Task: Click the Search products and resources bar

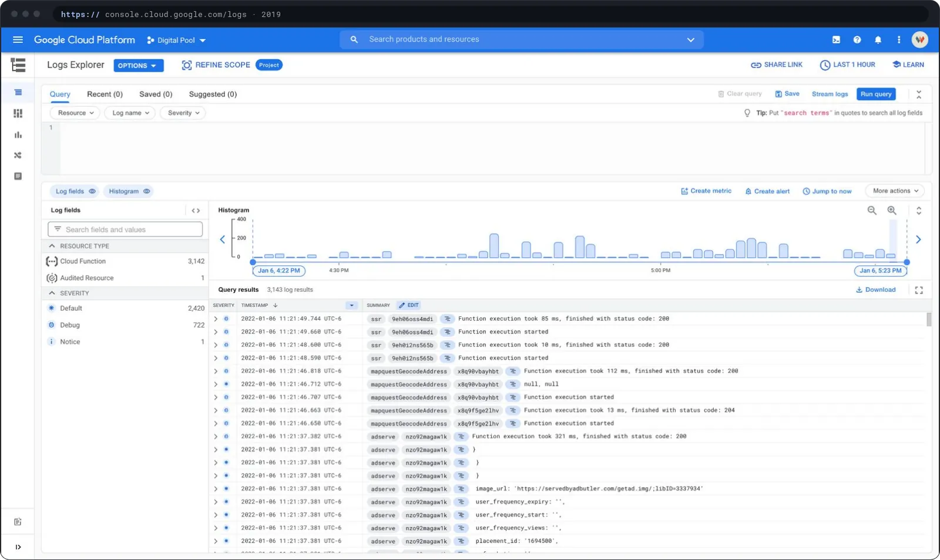Action: click(x=522, y=39)
